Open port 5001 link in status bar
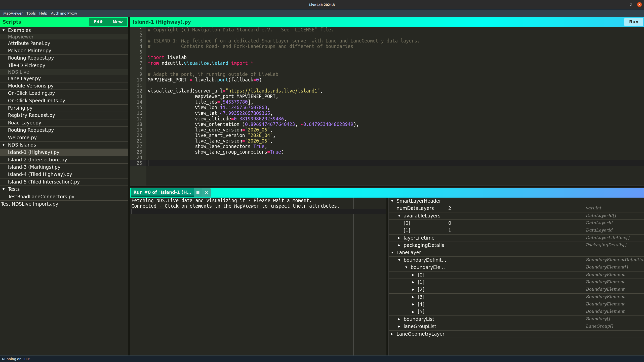 click(26, 359)
